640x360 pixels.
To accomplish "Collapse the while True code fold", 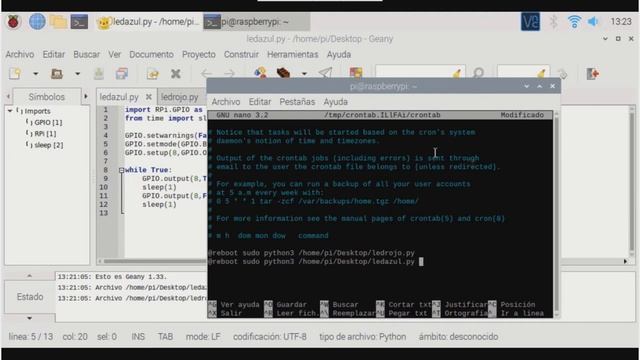I will click(x=121, y=170).
